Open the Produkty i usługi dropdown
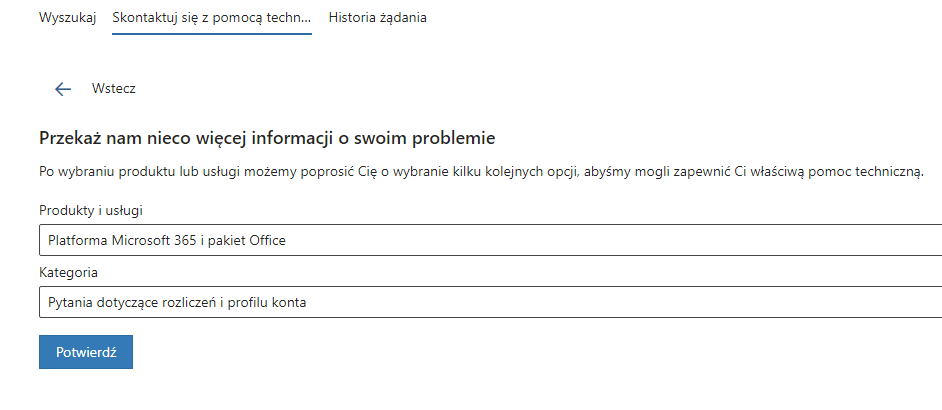Screen dimensions: 942x410 pyautogui.click(x=490, y=240)
